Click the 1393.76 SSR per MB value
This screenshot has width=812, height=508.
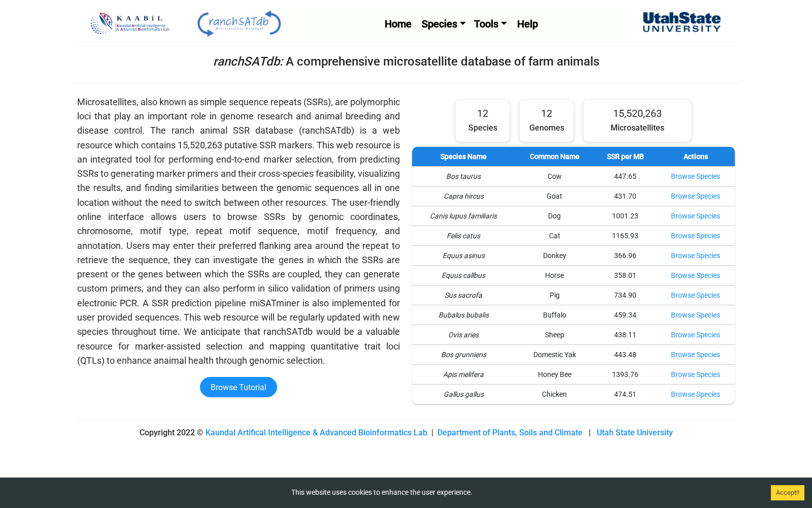(625, 374)
